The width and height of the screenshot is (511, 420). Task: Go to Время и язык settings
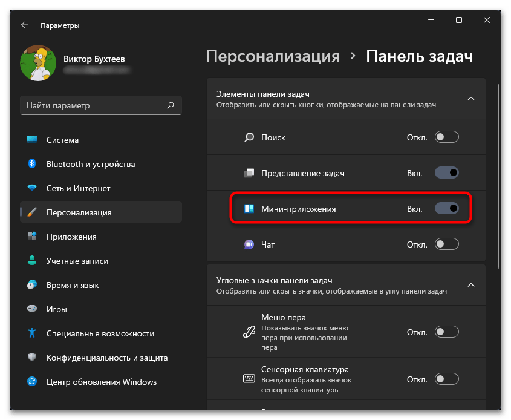click(73, 285)
